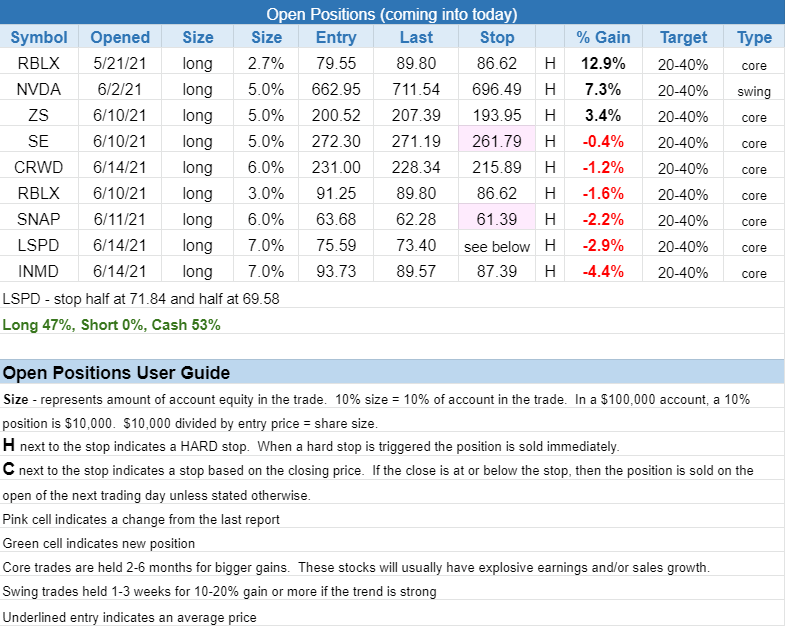Click entry price 231.00

[x=336, y=167]
